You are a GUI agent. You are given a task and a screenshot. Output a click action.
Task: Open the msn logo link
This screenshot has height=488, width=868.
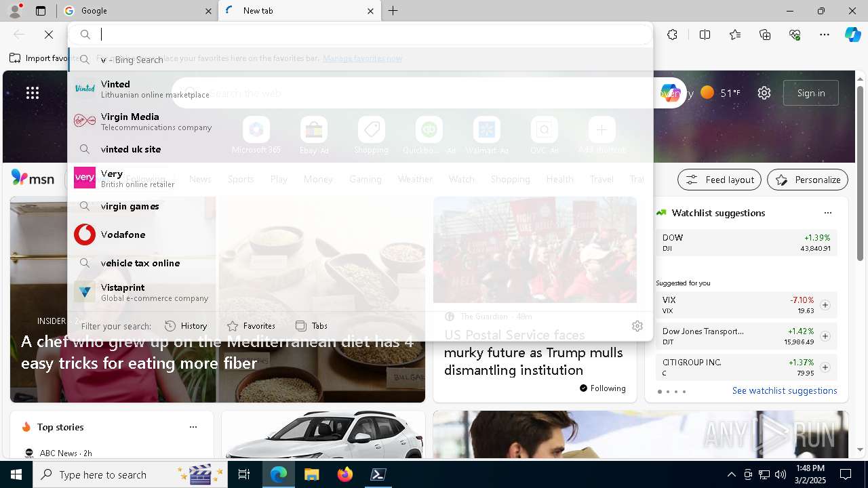point(33,178)
